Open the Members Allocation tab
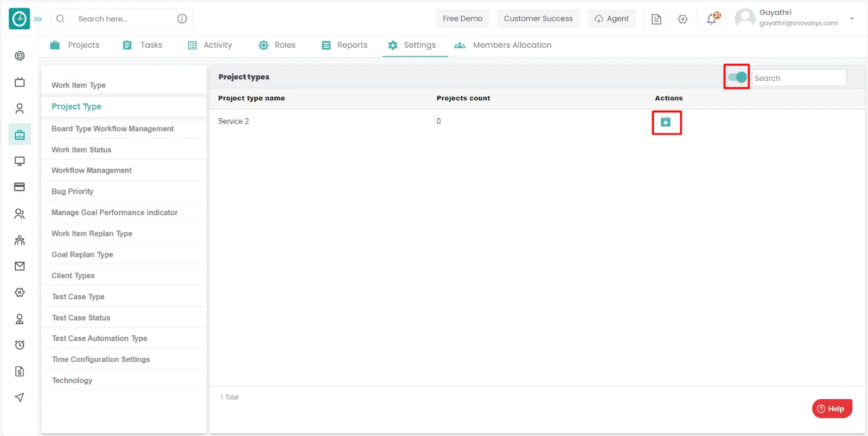Image resolution: width=868 pixels, height=436 pixels. pos(503,45)
